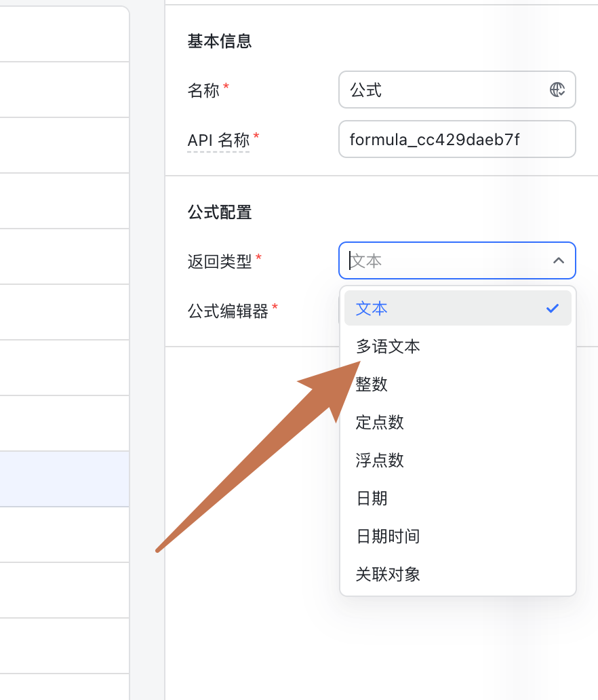Image resolution: width=598 pixels, height=700 pixels.
Task: Focus the 名称 input containing 公式
Action: pos(457,90)
